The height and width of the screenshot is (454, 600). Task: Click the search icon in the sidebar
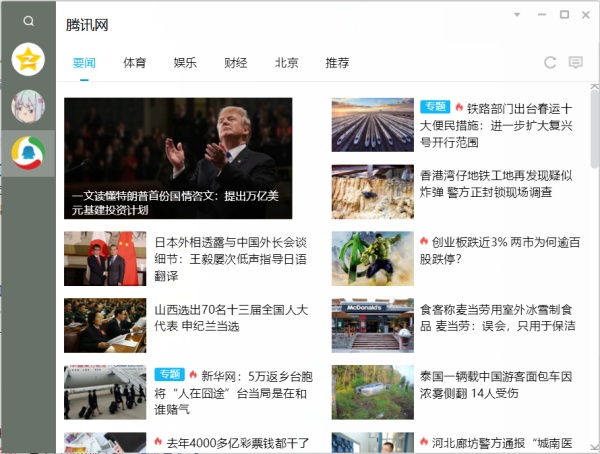coord(28,21)
